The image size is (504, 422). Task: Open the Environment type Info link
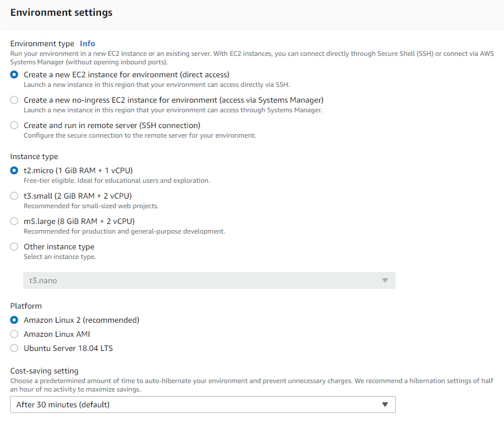[87, 43]
